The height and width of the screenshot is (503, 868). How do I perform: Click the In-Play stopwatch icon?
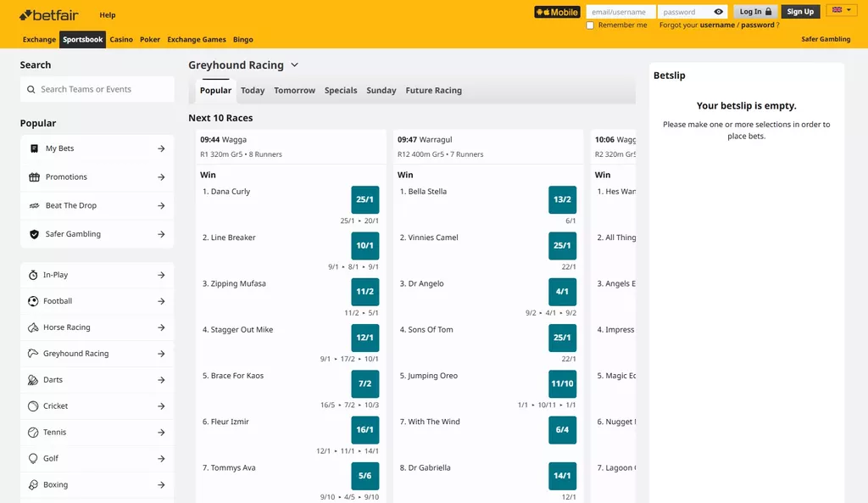(33, 275)
